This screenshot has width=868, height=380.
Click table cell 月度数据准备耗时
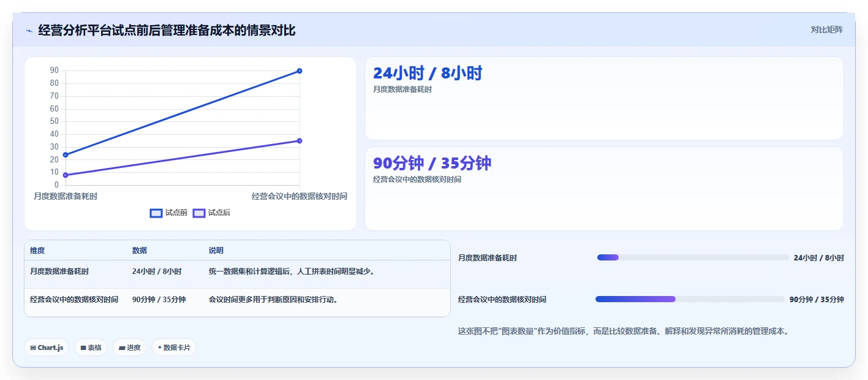pos(59,271)
